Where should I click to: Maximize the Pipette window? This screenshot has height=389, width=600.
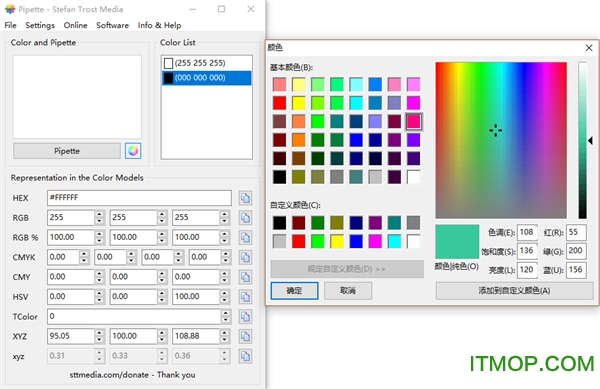[222, 9]
